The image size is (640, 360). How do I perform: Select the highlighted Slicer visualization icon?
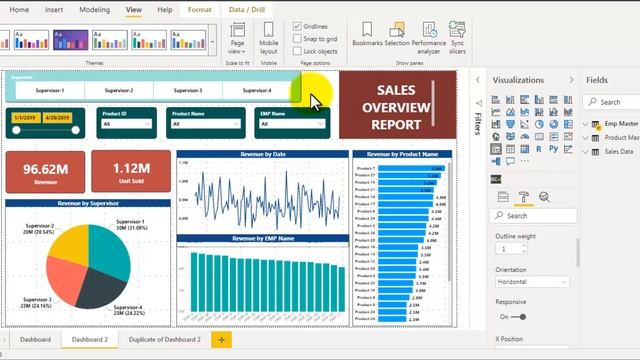click(x=496, y=149)
